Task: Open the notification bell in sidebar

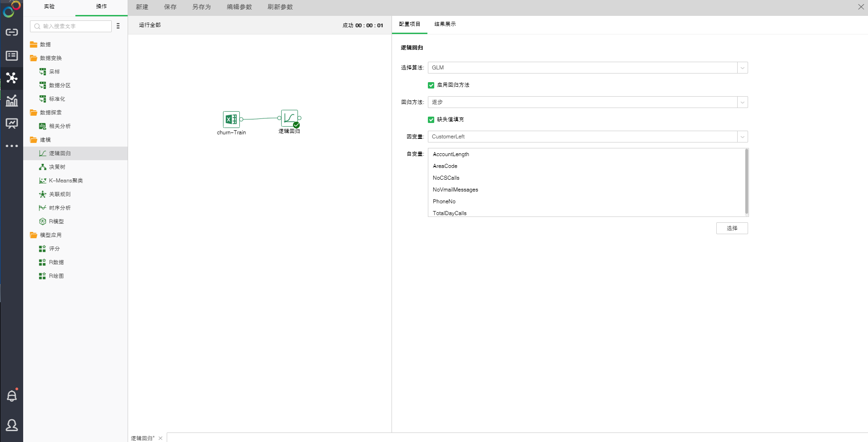Action: 12,396
